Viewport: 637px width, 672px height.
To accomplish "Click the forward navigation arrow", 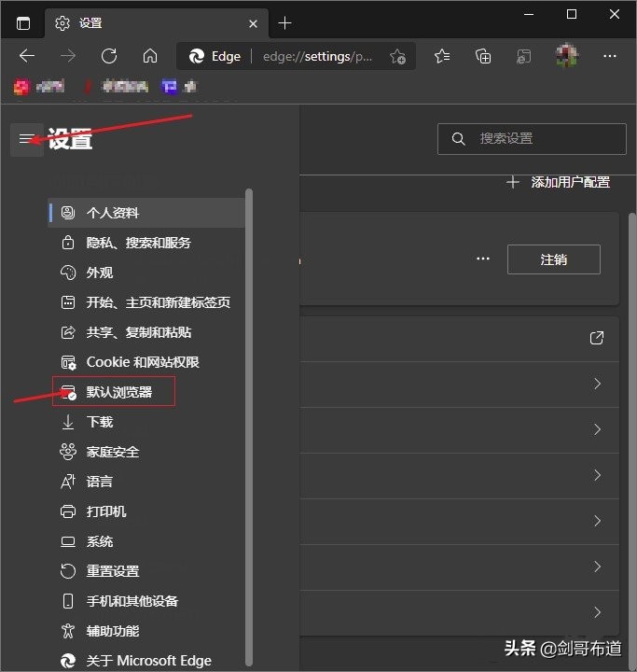I will point(68,56).
